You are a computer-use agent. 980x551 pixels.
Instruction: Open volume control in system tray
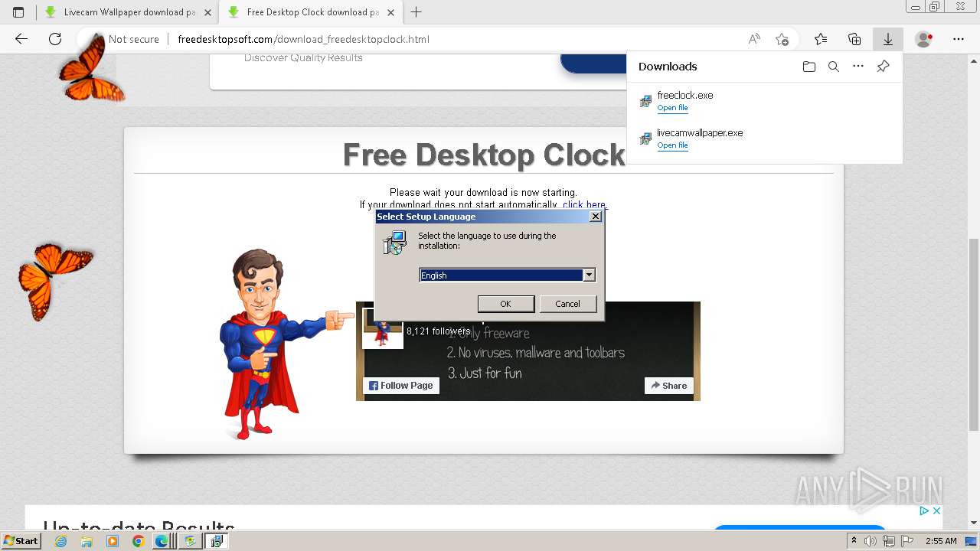pyautogui.click(x=871, y=541)
